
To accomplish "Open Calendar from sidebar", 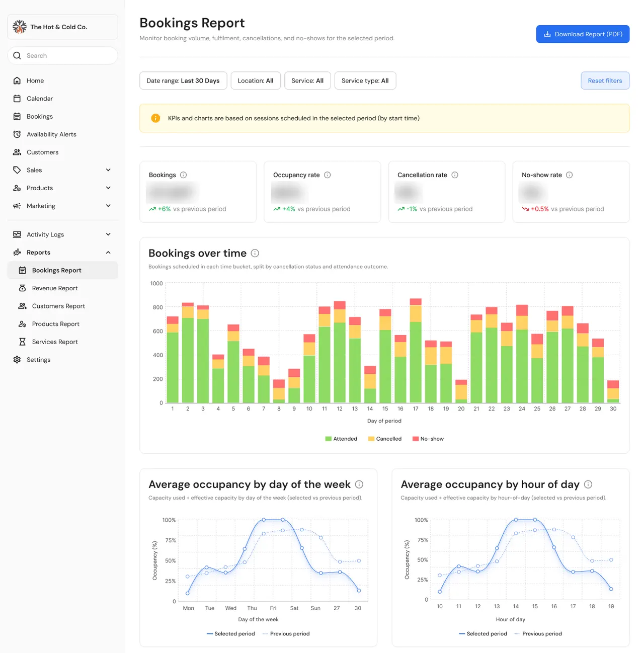I will point(62,99).
